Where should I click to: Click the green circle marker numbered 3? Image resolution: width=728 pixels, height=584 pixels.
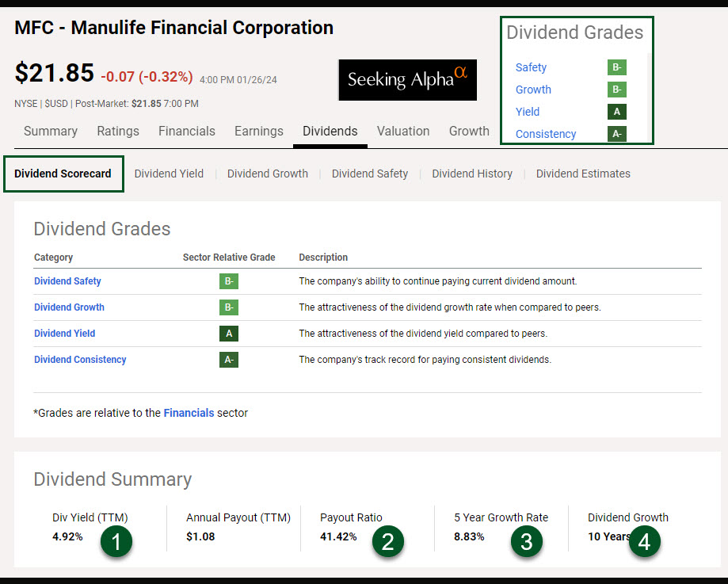click(x=527, y=541)
